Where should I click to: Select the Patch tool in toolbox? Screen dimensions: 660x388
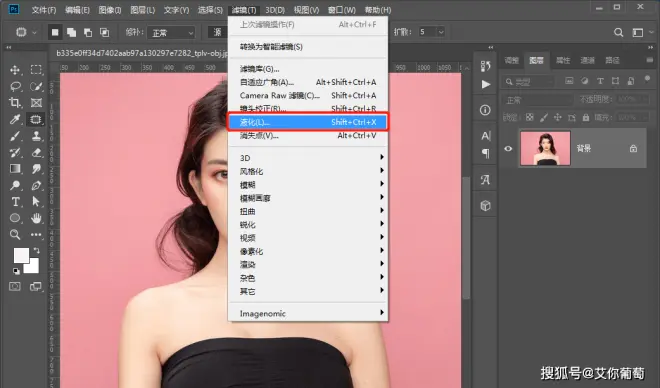(x=36, y=120)
